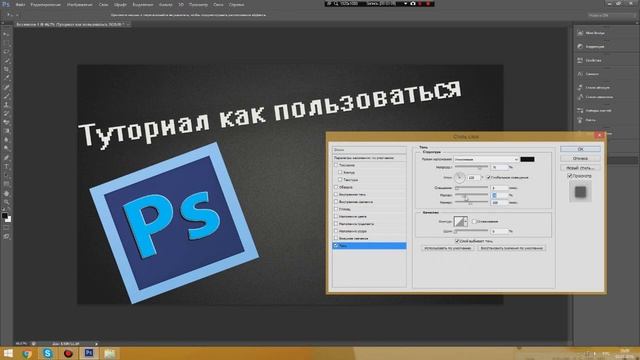Click the Windows Start button
The height and width of the screenshot is (360, 640).
coord(8,353)
